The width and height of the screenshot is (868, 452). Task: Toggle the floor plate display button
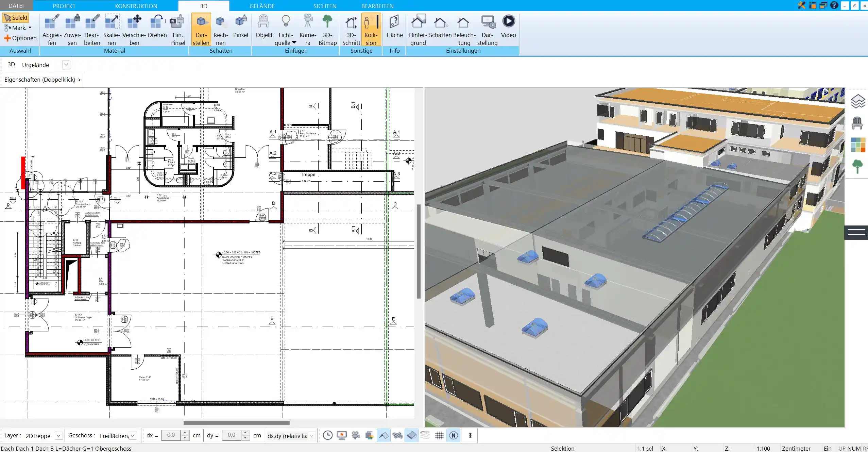tap(411, 435)
